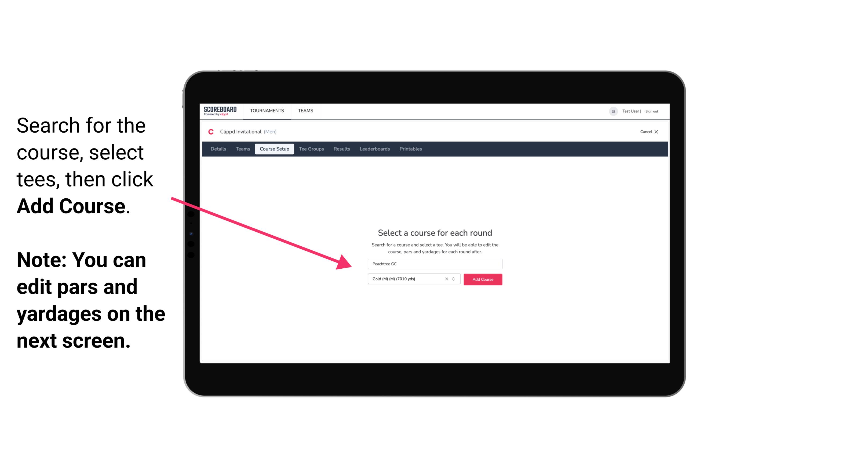Open the TEAMS menu item

pos(305,110)
